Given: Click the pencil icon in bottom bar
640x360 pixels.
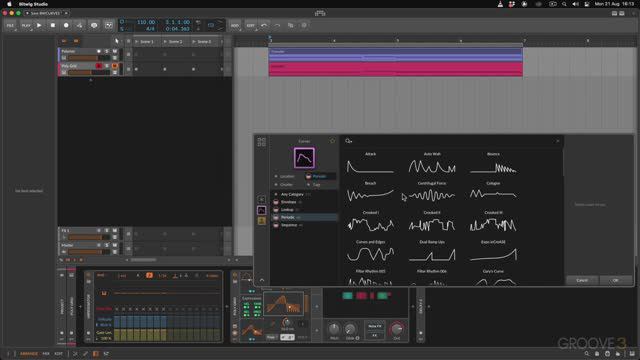Looking at the screenshot, I should pos(85,353).
